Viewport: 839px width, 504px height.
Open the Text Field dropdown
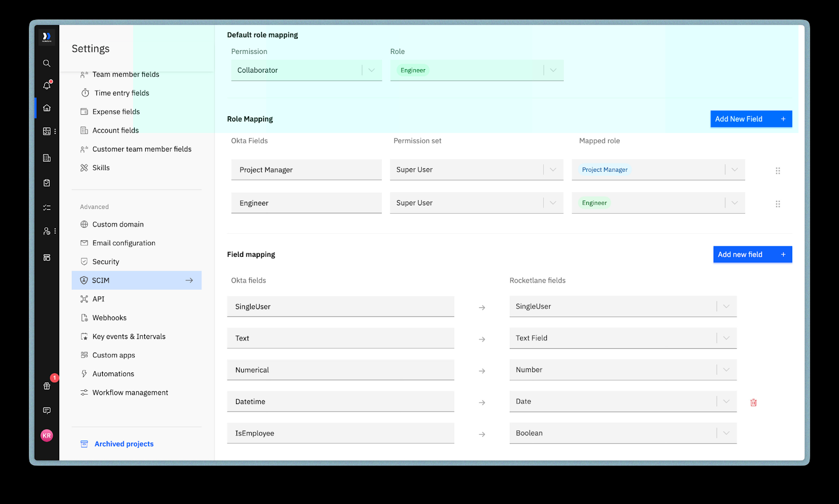(623, 338)
